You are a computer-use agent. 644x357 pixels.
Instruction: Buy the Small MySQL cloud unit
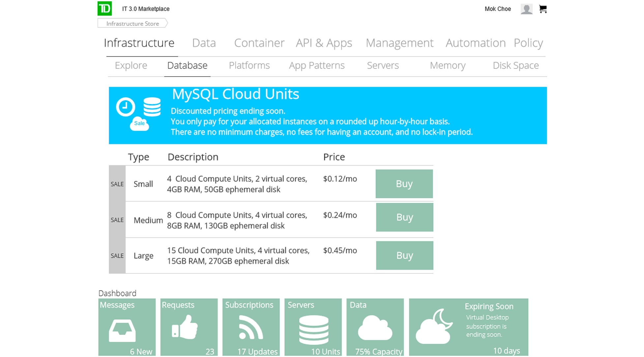tap(404, 184)
